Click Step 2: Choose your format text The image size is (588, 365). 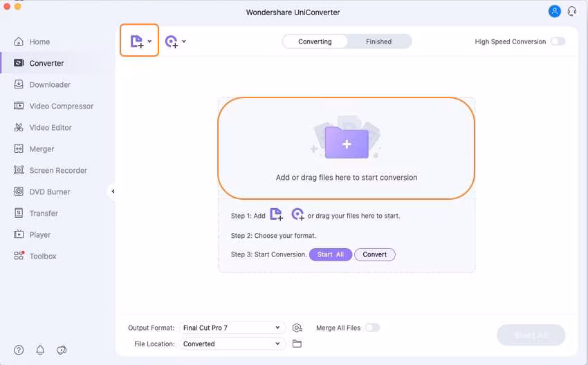(x=274, y=236)
